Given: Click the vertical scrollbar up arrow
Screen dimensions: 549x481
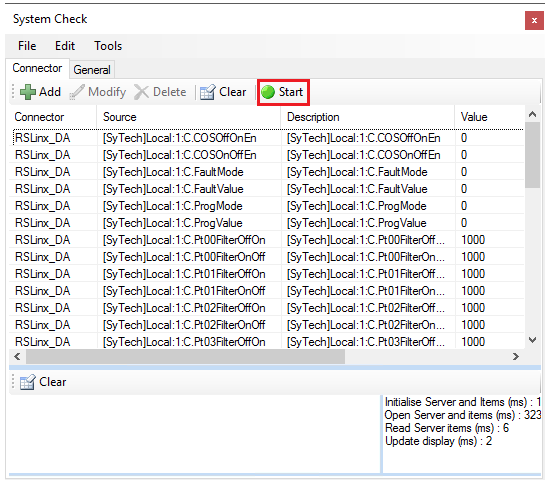Looking at the screenshot, I should click(x=533, y=114).
